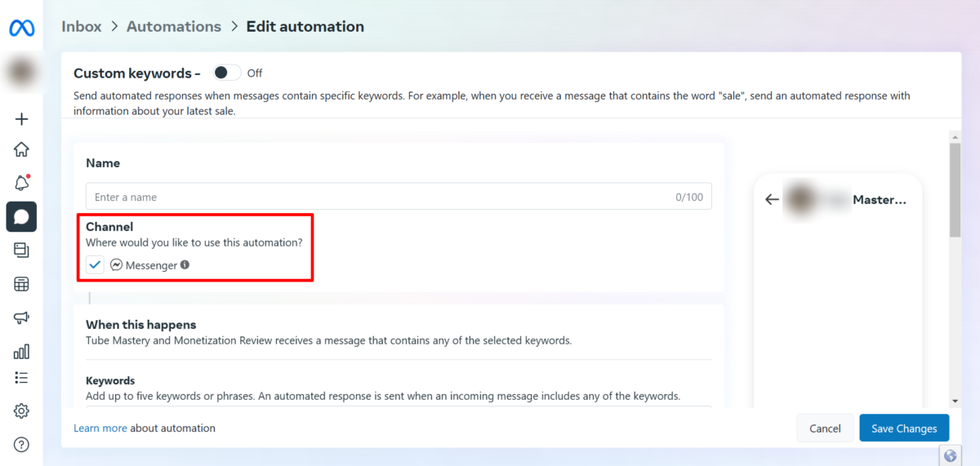Open Ads megaphone icon
This screenshot has height=466, width=980.
(x=22, y=317)
